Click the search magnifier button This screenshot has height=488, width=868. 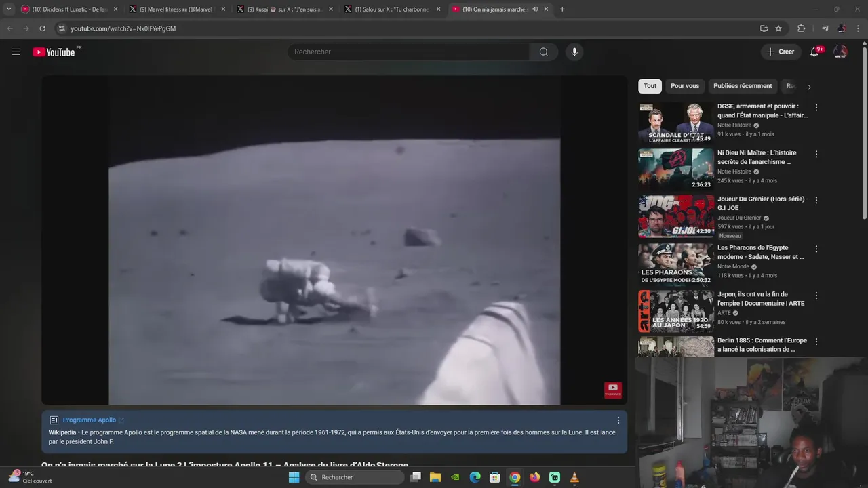coord(544,52)
